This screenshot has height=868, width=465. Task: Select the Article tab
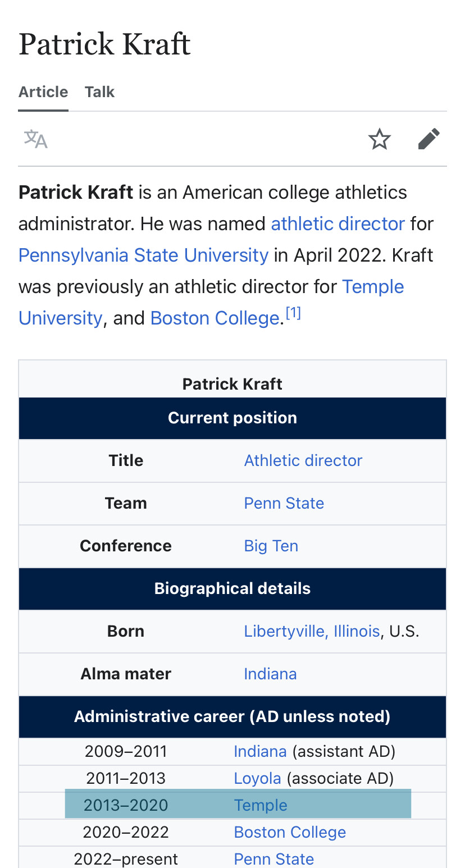(x=43, y=92)
